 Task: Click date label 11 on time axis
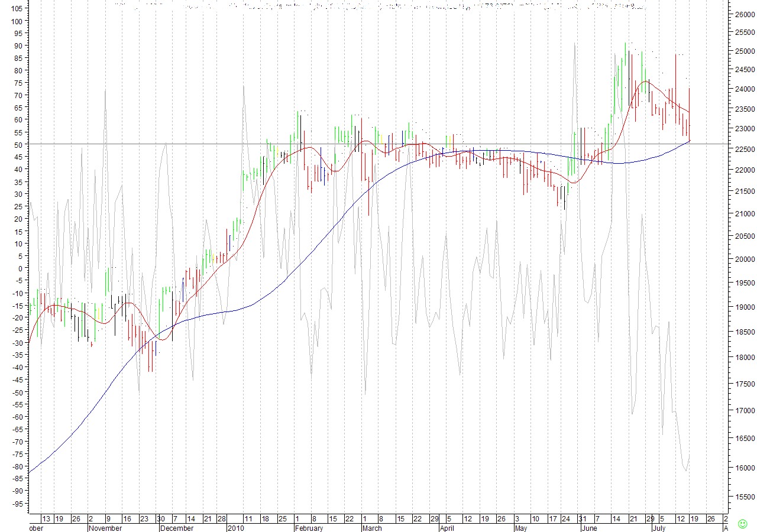248,519
